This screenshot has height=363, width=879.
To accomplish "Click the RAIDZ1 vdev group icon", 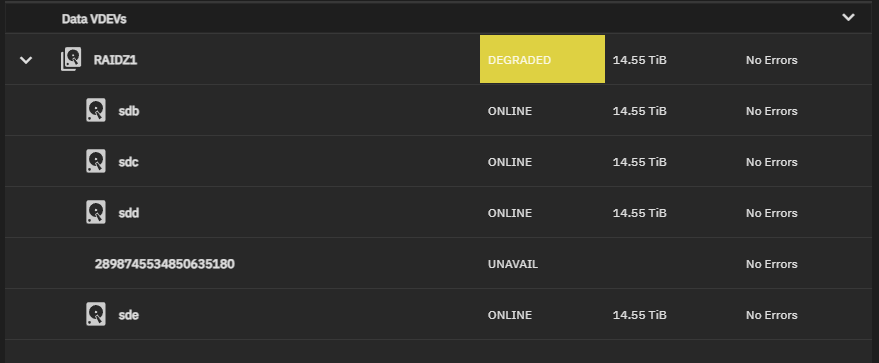I will point(71,59).
